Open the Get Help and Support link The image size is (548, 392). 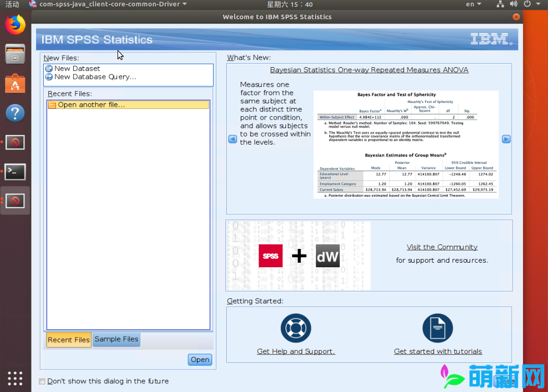click(x=296, y=351)
